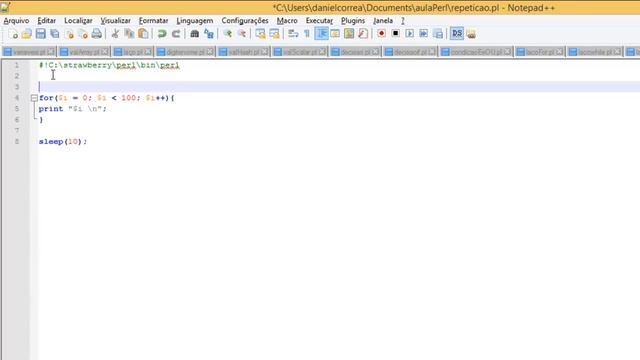Open the Configurações menu

245,20
